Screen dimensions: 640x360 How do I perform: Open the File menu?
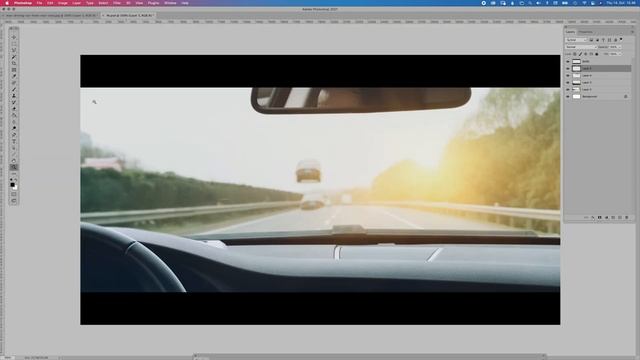(x=40, y=3)
